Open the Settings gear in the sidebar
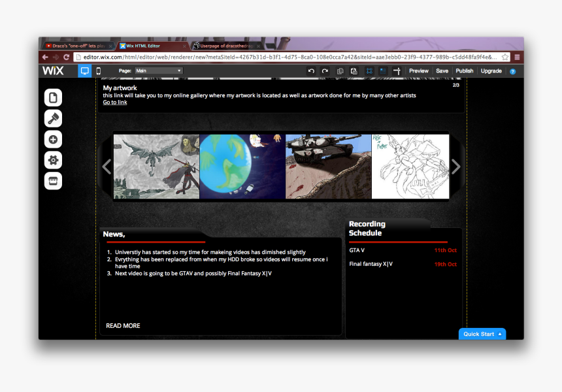Image resolution: width=562 pixels, height=392 pixels. pos(53,160)
